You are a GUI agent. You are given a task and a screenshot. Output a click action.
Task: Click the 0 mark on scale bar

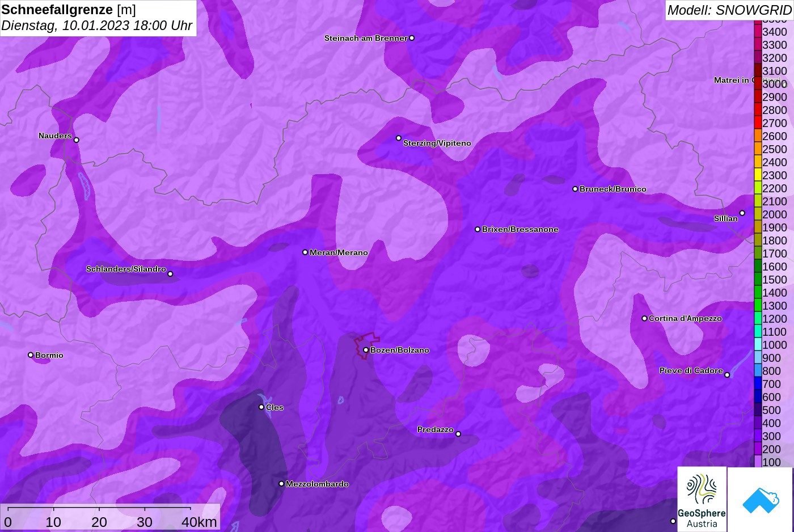[7, 522]
